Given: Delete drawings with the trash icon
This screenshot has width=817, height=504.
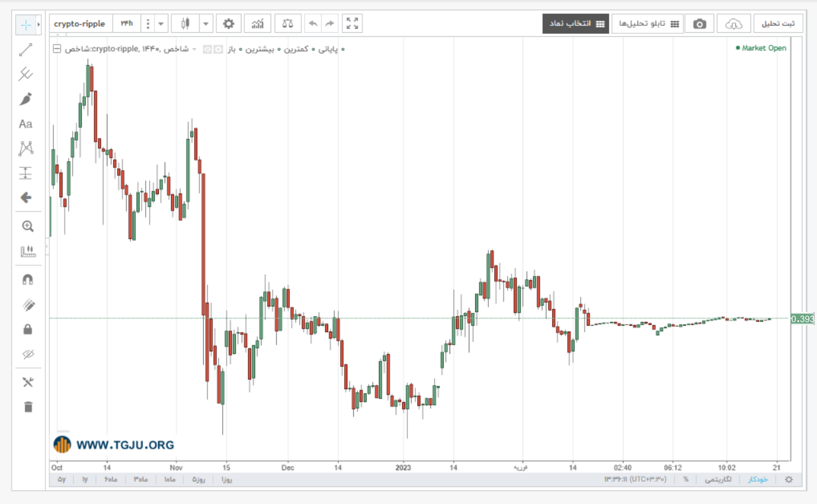Looking at the screenshot, I should pos(28,407).
